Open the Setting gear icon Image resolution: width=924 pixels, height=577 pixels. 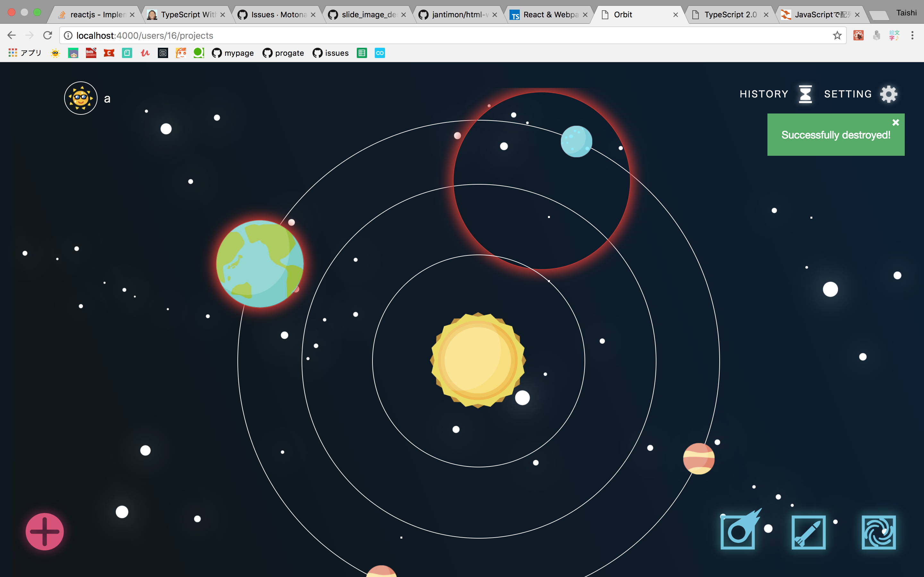click(888, 94)
